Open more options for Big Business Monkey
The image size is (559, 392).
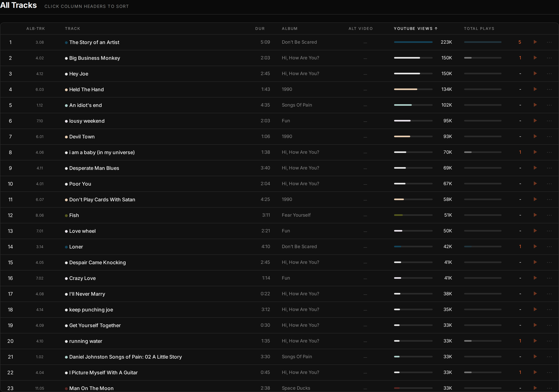pos(549,58)
